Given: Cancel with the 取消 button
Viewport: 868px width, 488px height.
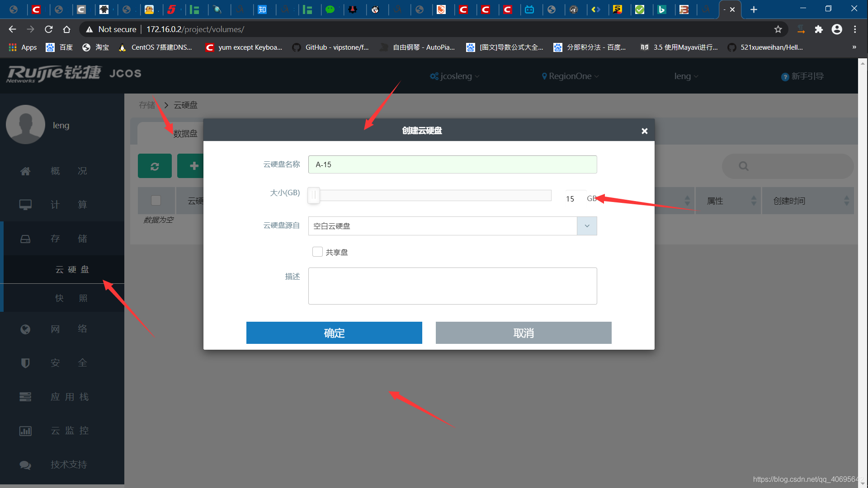Looking at the screenshot, I should 524,333.
